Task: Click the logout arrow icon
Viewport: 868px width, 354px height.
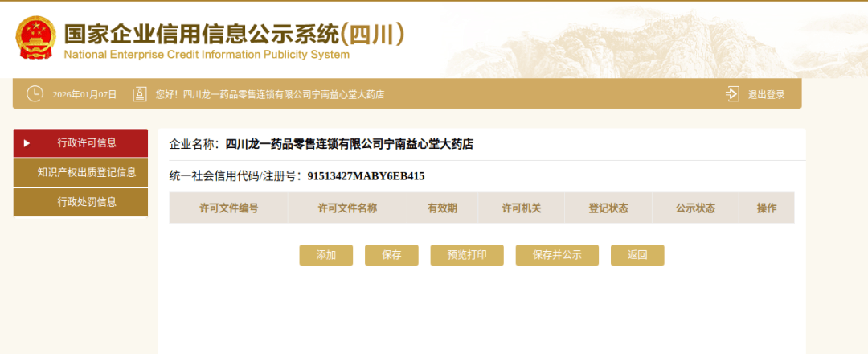Action: [732, 94]
